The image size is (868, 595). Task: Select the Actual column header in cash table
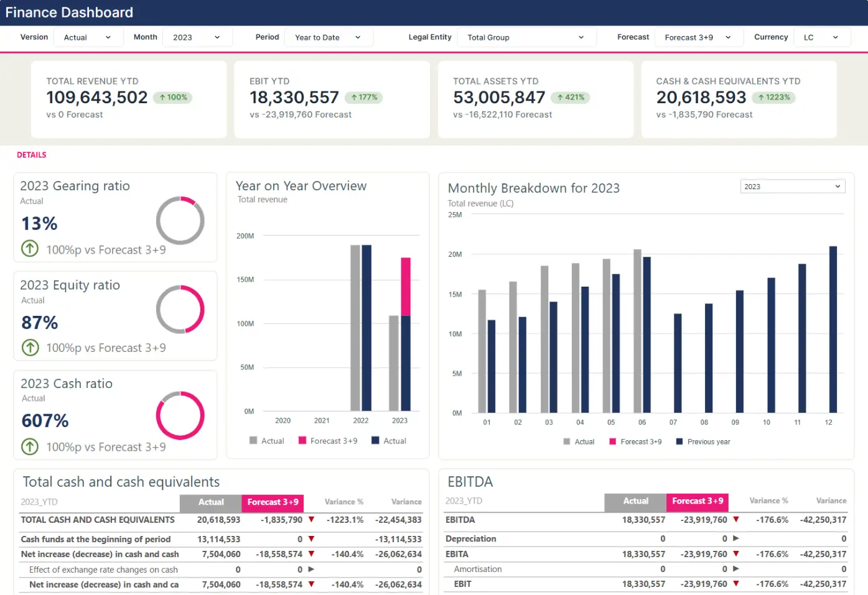click(x=211, y=502)
